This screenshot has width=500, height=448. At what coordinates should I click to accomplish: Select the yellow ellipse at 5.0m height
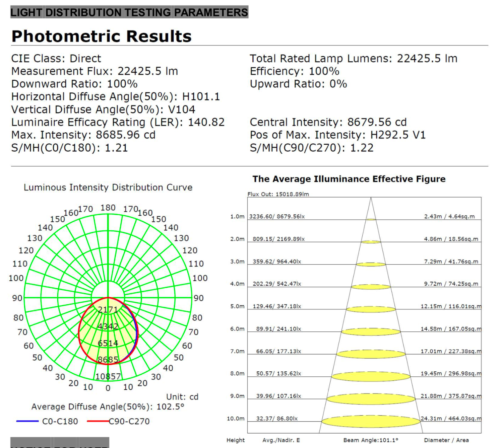(371, 309)
